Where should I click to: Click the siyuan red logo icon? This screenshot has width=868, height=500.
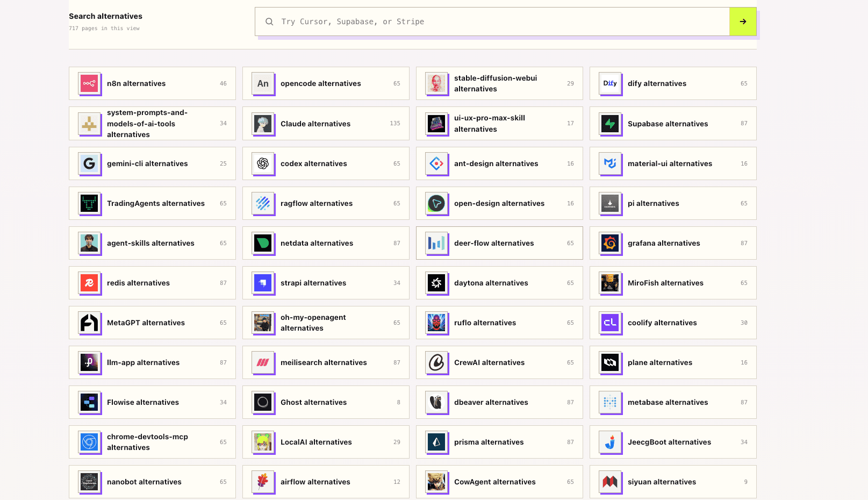click(610, 482)
